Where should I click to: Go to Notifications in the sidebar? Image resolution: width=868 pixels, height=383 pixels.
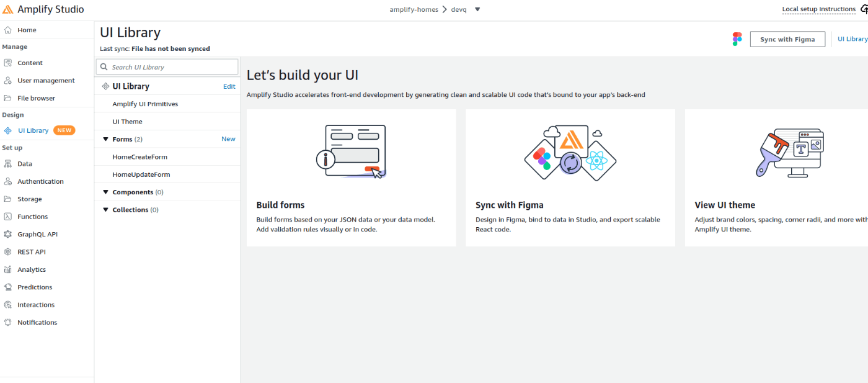(x=37, y=322)
